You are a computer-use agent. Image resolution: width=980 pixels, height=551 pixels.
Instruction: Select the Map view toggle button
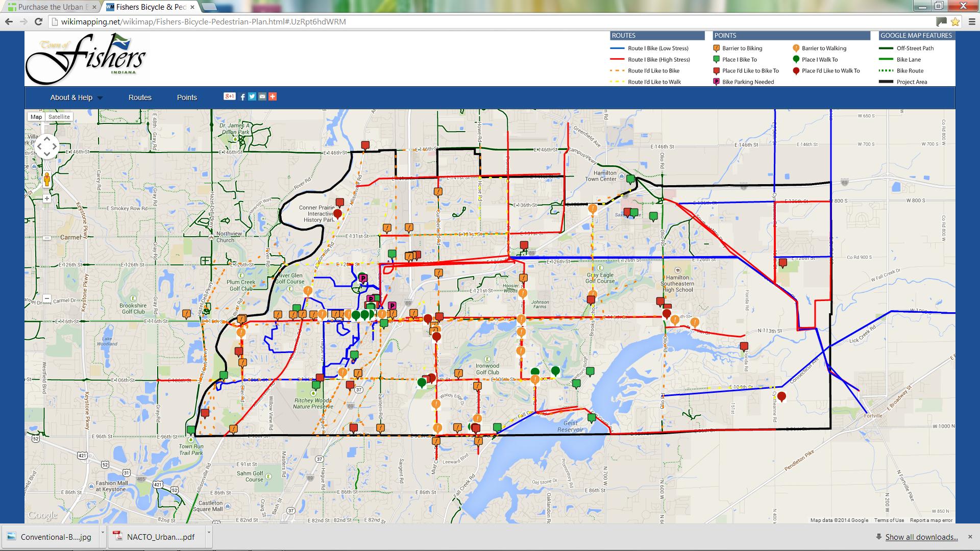point(36,117)
